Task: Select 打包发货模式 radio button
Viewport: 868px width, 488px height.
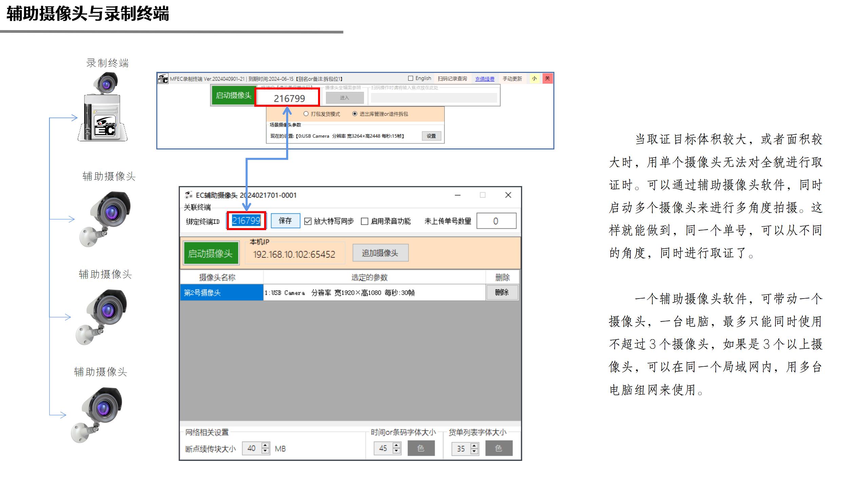Action: coord(306,114)
